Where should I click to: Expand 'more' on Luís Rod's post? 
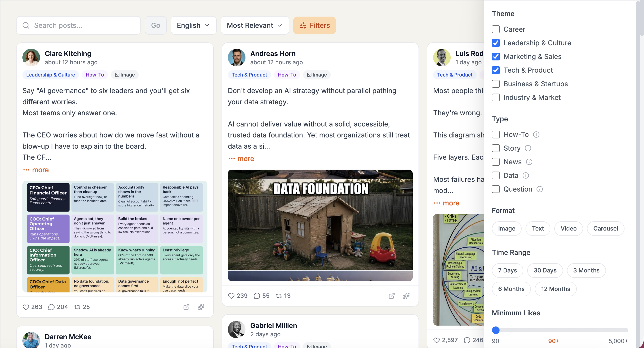point(447,203)
